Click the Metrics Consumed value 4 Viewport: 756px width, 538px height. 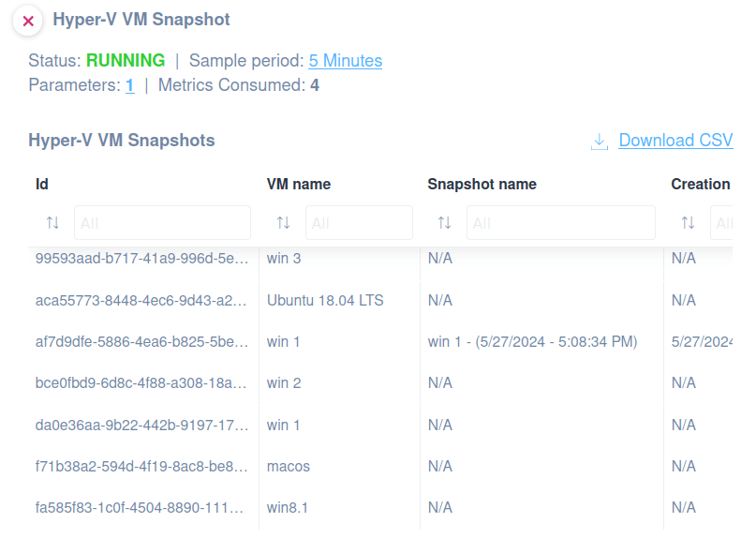point(315,85)
